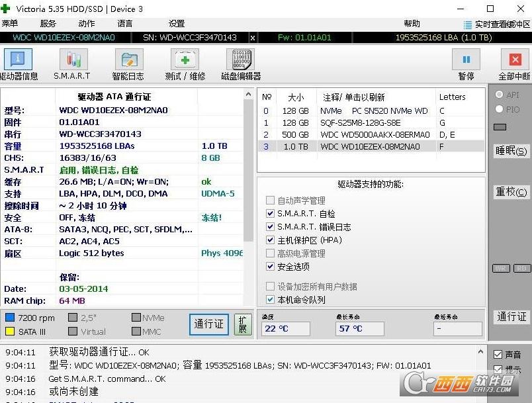Click the gray NVMe indicator square
Viewport: 532px width, 403px height.
tap(136, 318)
